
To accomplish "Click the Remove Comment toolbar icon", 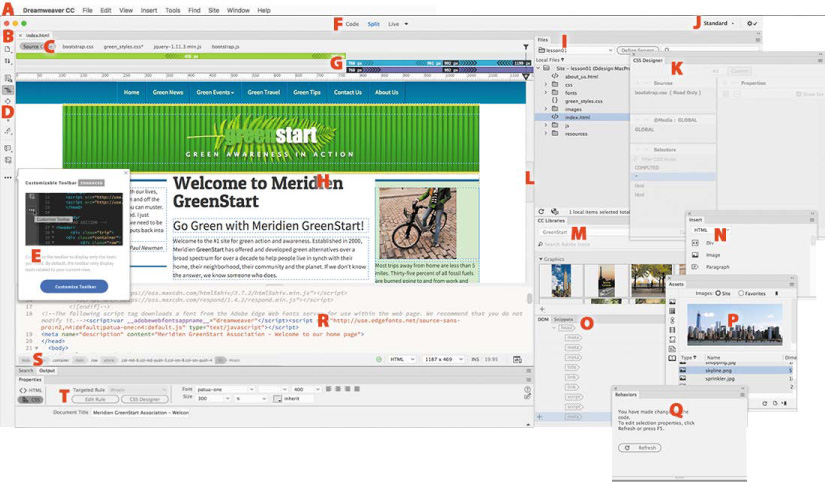I will click(x=8, y=160).
